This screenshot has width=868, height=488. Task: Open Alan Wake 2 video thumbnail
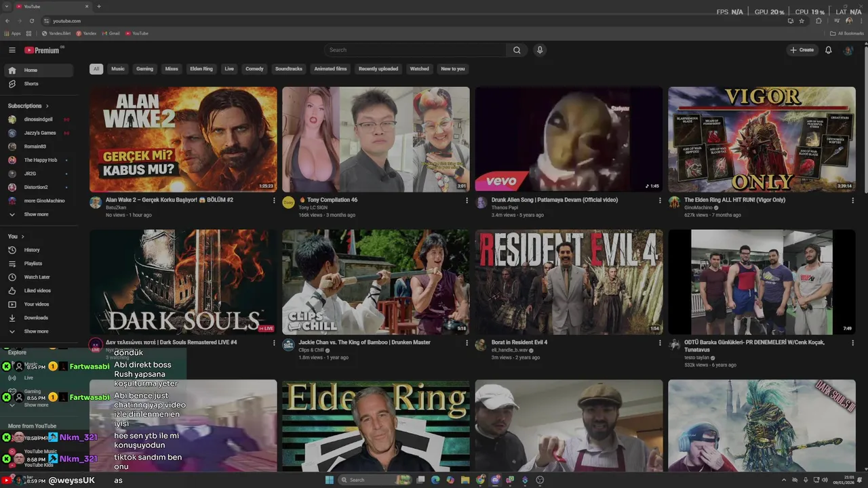(x=183, y=139)
